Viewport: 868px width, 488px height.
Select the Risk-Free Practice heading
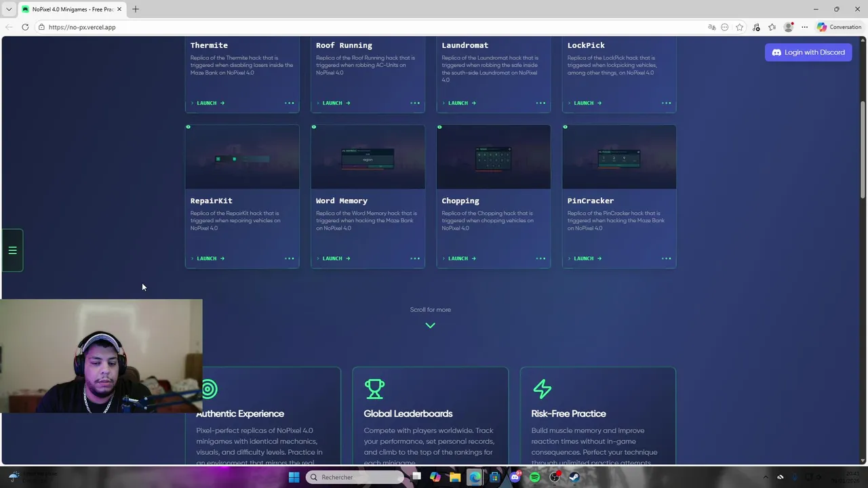pos(569,413)
